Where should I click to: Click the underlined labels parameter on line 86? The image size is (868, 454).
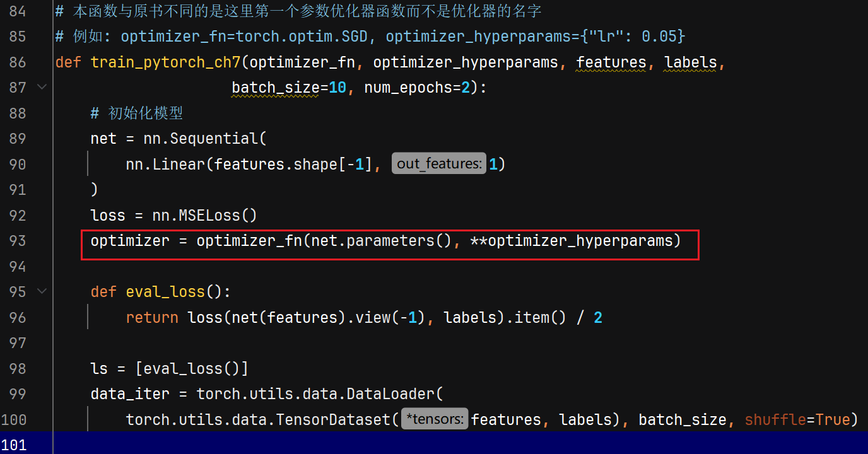[691, 62]
